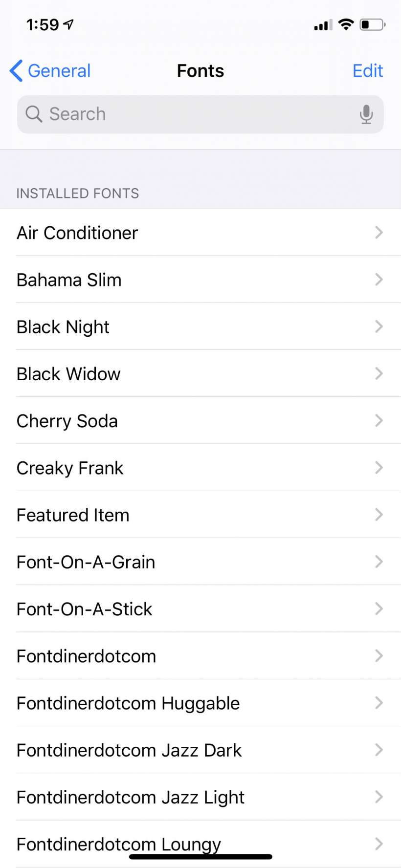Viewport: 401px width, 868px height.
Task: Select the Creaky Frank font
Action: [x=70, y=468]
